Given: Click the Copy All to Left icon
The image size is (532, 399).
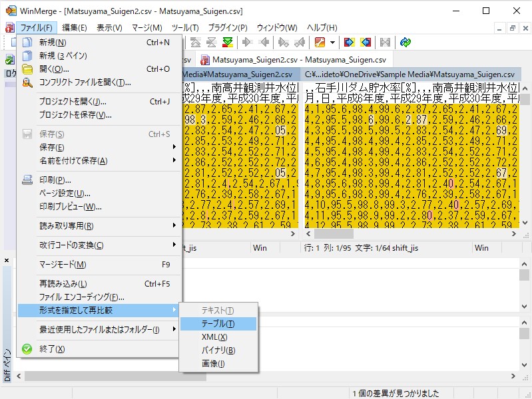Looking at the screenshot, I should click(366, 43).
